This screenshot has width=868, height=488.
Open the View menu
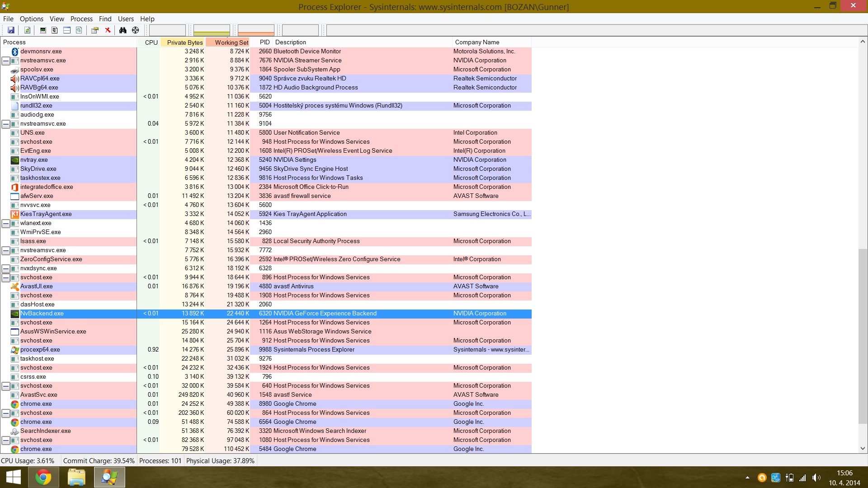(x=57, y=19)
